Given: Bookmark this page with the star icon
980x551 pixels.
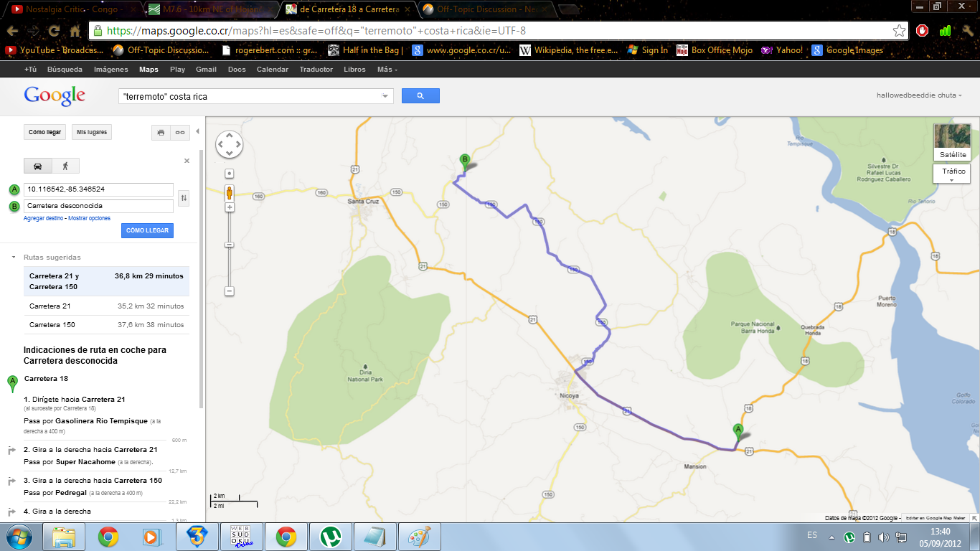Looking at the screenshot, I should (899, 31).
